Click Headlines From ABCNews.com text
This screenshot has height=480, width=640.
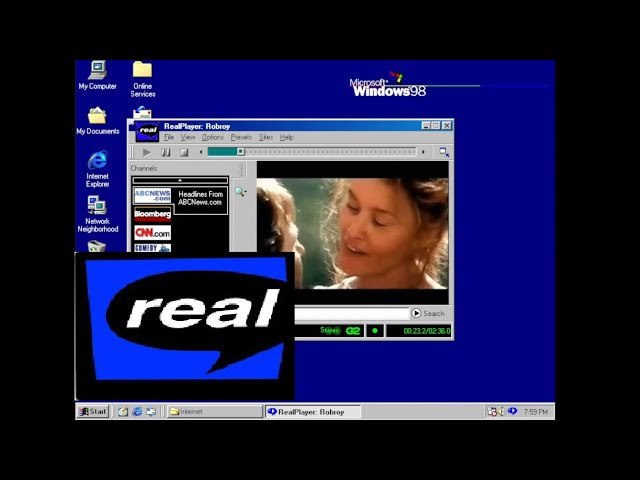coord(200,198)
